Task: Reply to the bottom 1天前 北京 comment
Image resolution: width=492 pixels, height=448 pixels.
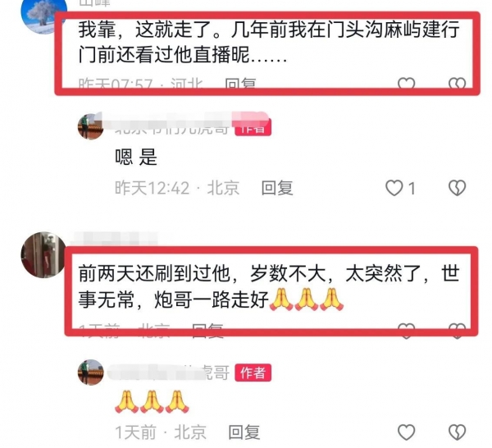Action: 244,432
